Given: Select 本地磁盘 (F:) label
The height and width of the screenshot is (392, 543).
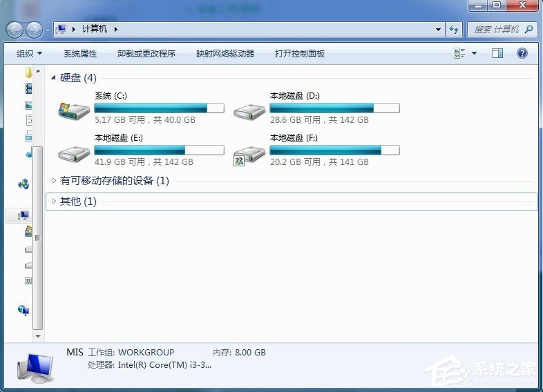Looking at the screenshot, I should [294, 138].
